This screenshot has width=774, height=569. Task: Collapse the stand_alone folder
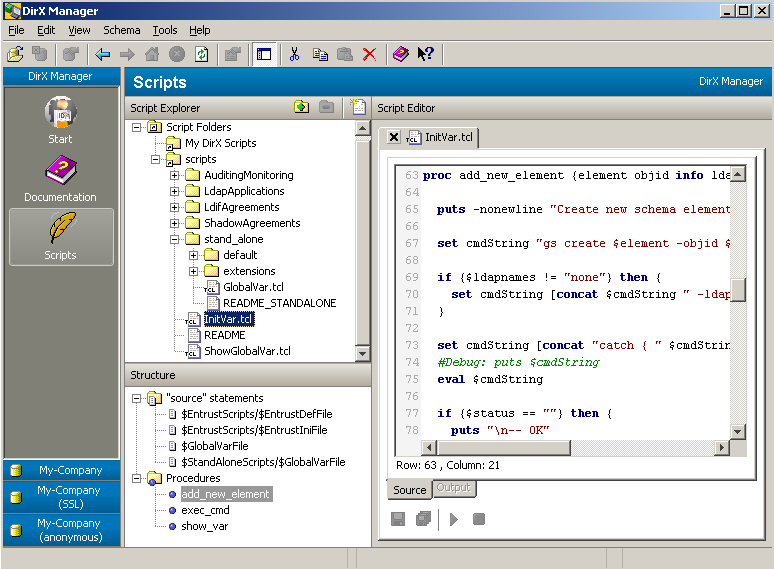pos(174,239)
